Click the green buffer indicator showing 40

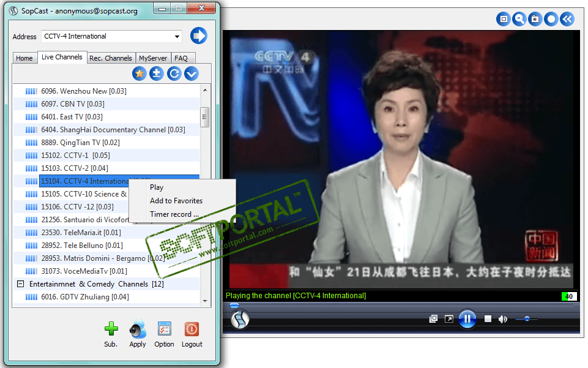point(568,296)
